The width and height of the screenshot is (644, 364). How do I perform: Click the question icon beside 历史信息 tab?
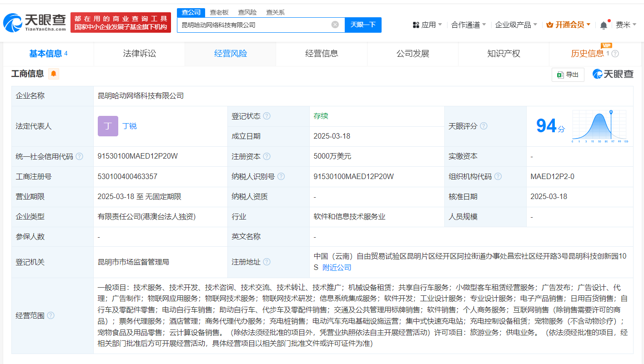click(x=615, y=54)
